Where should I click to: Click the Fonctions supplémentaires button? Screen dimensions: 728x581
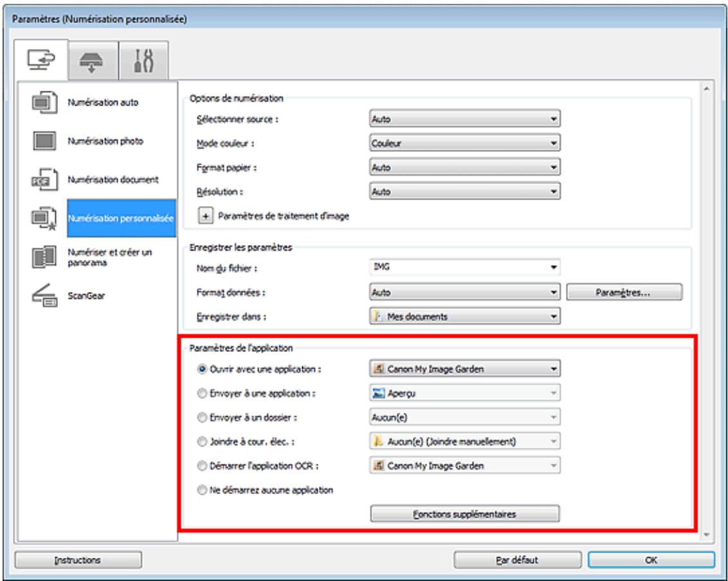(463, 513)
